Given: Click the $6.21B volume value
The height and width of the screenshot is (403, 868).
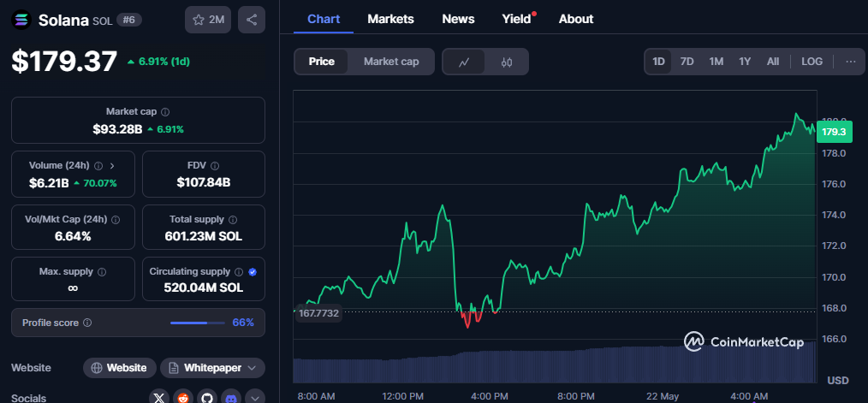Looking at the screenshot, I should tap(49, 183).
